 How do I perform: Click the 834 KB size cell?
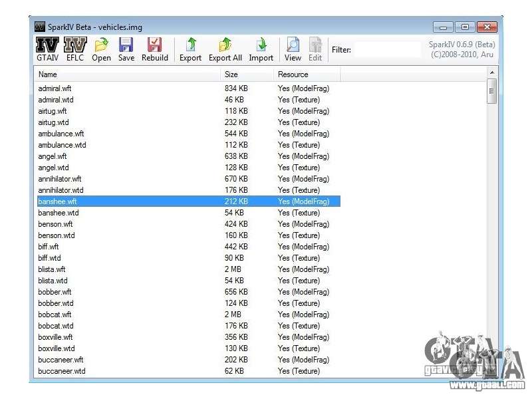pyautogui.click(x=236, y=88)
